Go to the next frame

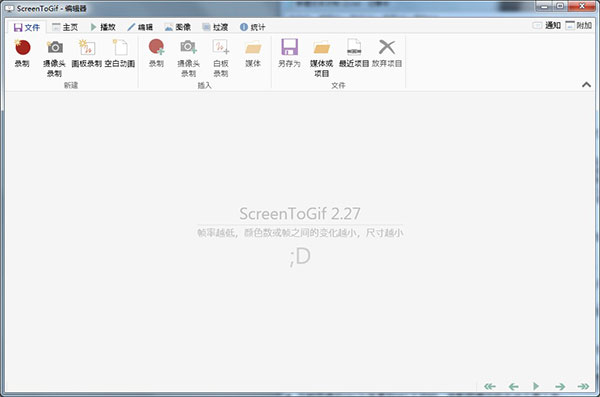click(x=560, y=386)
